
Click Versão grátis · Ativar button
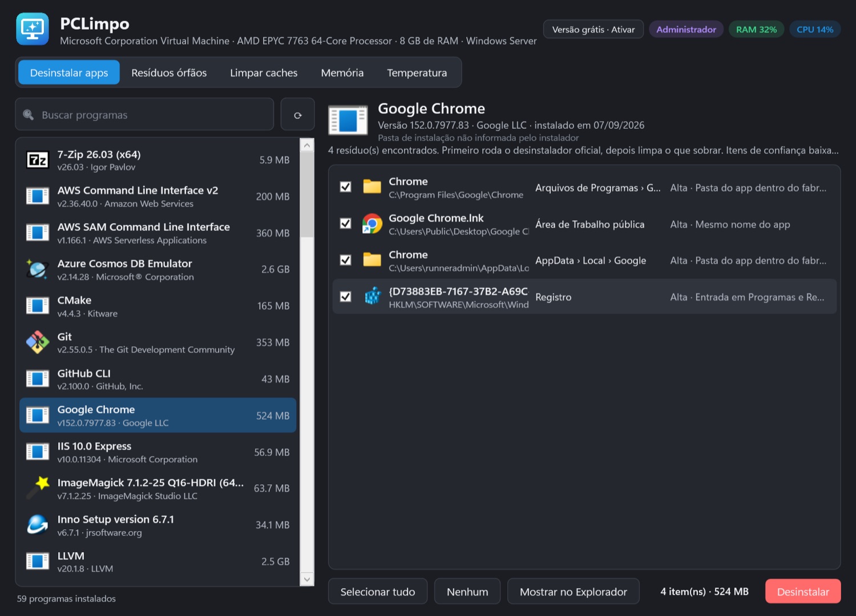pos(593,29)
